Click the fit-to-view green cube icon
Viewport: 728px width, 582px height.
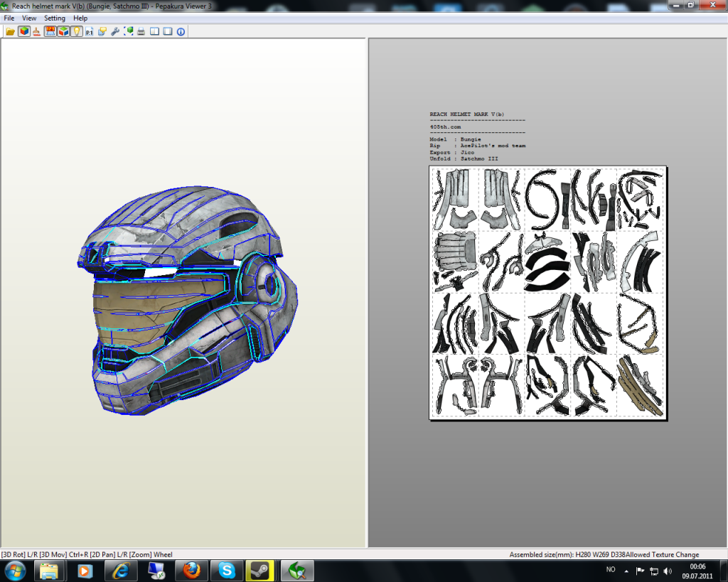pyautogui.click(x=129, y=31)
